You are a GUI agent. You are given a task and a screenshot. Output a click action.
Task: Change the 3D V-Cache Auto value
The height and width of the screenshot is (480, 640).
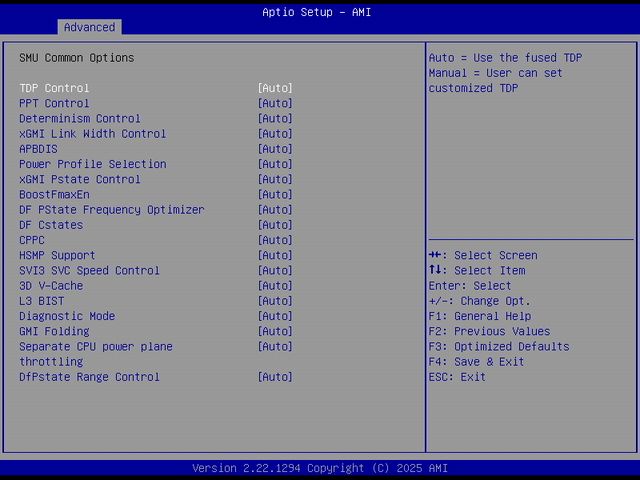click(275, 286)
